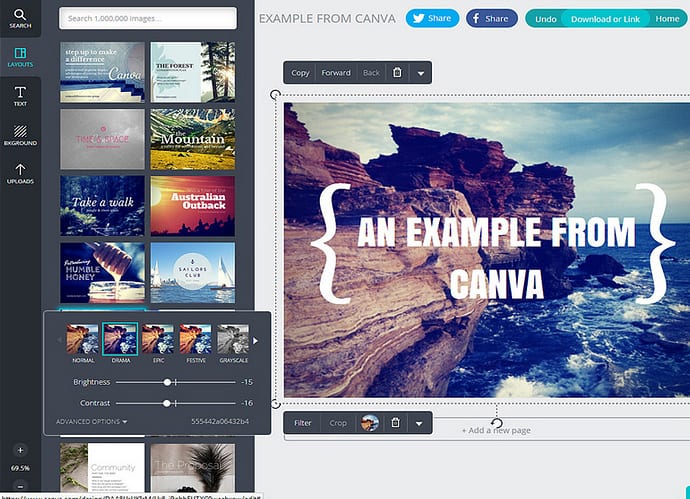Select the filter code 555442a06432b4
Viewport: 690px width, 499px height.
[220, 421]
